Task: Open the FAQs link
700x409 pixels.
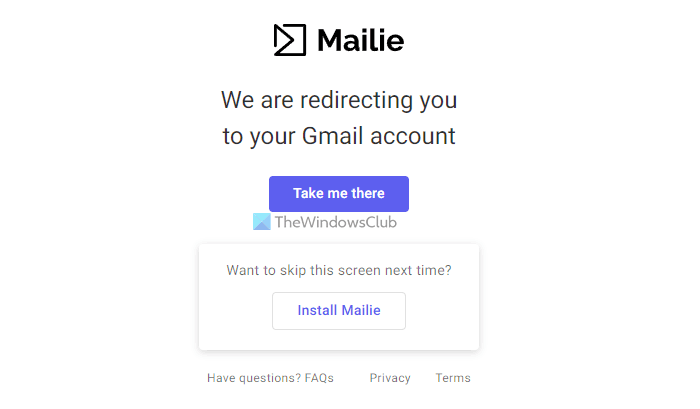Action: point(319,378)
